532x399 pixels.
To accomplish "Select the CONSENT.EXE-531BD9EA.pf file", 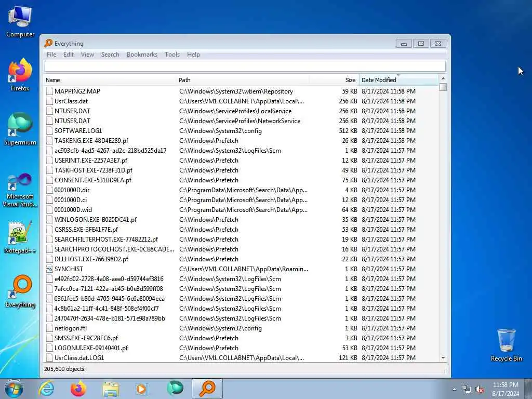I will point(92,180).
